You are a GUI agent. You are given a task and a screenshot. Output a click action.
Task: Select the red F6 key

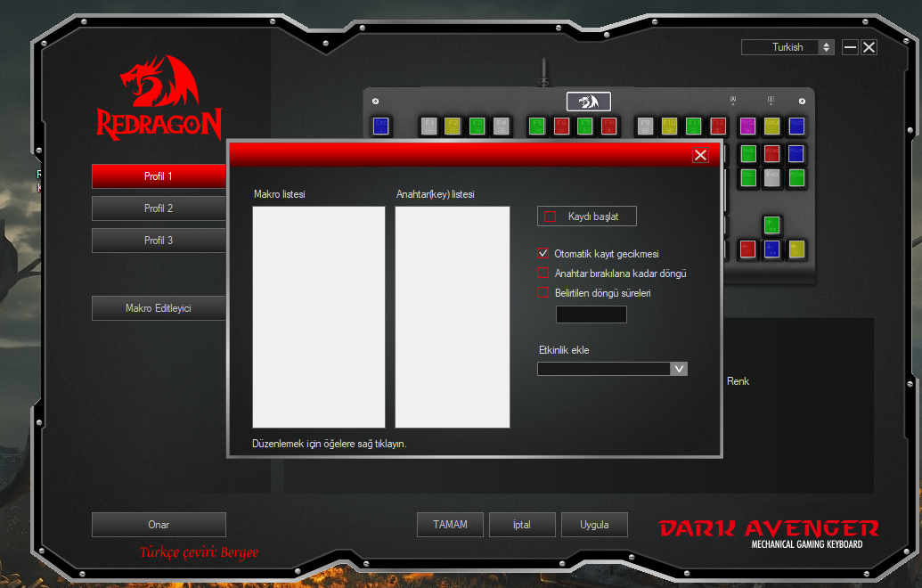click(x=561, y=126)
